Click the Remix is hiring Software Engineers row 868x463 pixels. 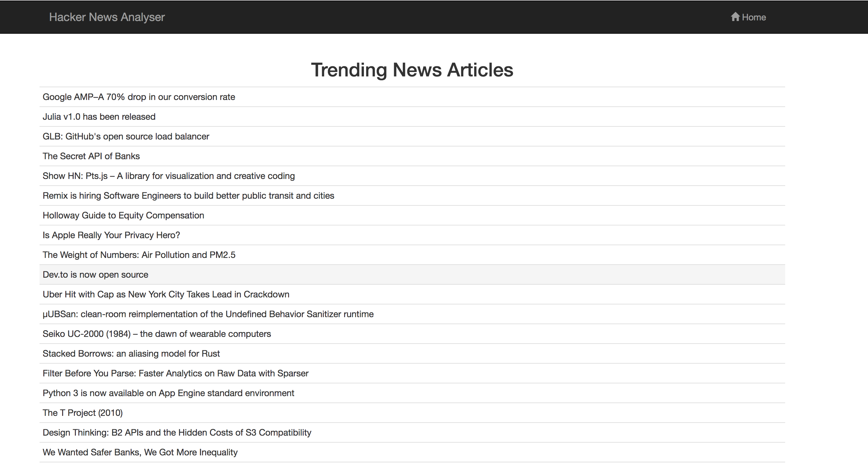412,196
